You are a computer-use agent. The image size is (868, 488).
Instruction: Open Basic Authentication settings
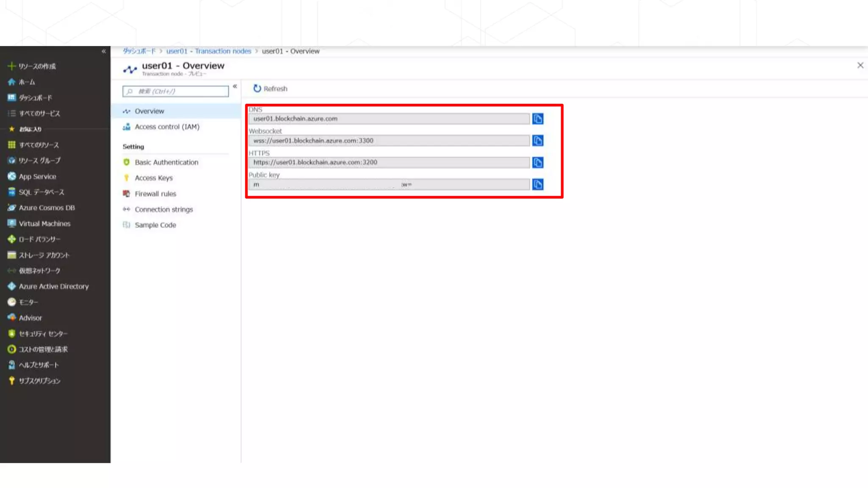[x=166, y=163]
